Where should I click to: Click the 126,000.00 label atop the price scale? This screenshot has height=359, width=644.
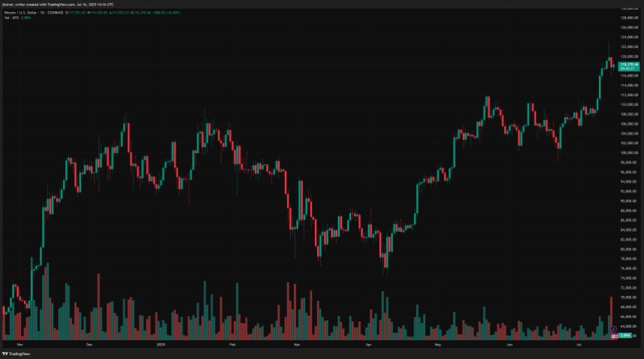pos(628,28)
